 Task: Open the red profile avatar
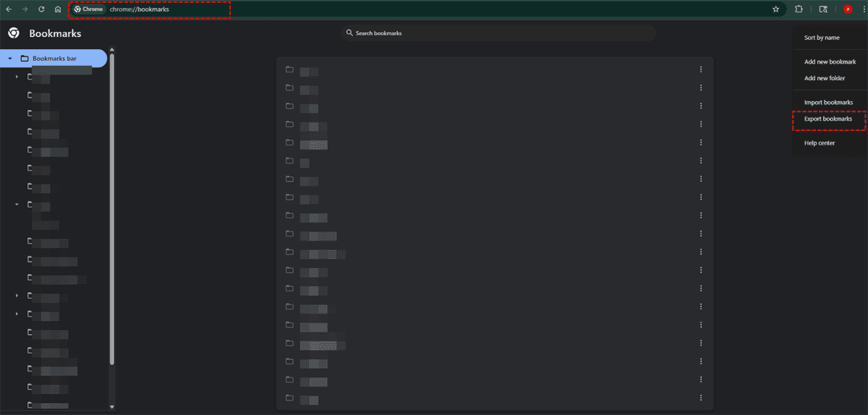click(x=847, y=9)
